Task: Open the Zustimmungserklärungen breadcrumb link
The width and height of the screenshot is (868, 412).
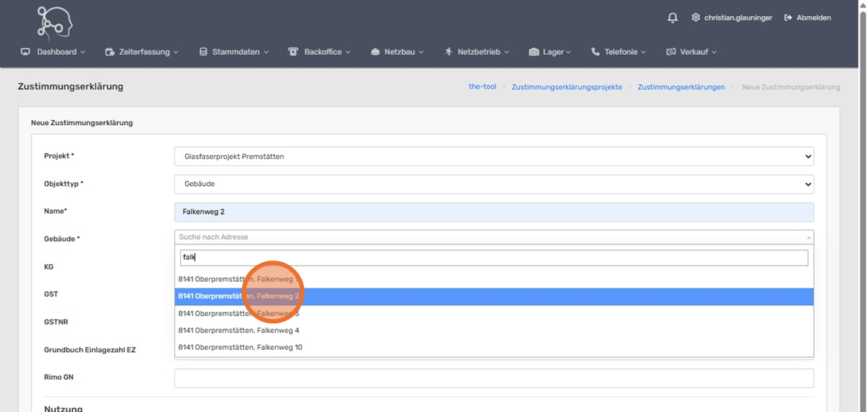Action: (x=681, y=87)
